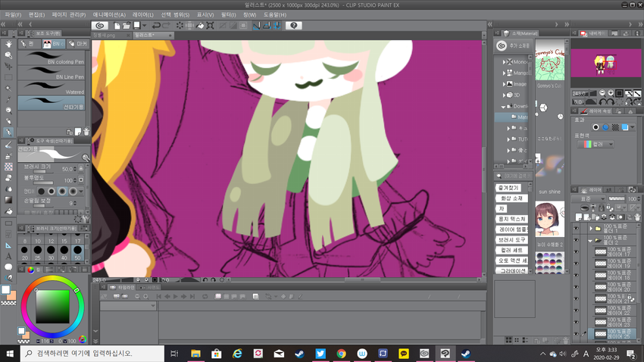
Task: Open the expression color 컬러 dropdown
Action: (x=595, y=144)
